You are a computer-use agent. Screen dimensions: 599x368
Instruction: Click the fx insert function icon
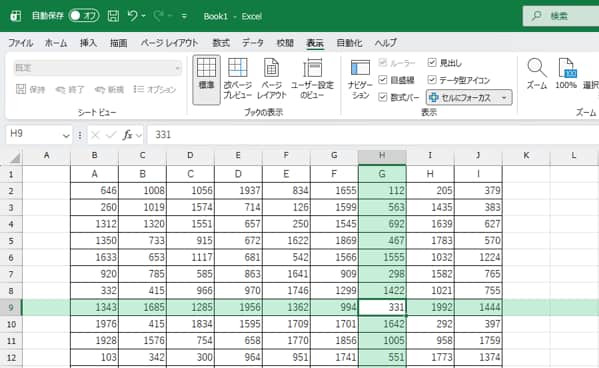tap(127, 135)
